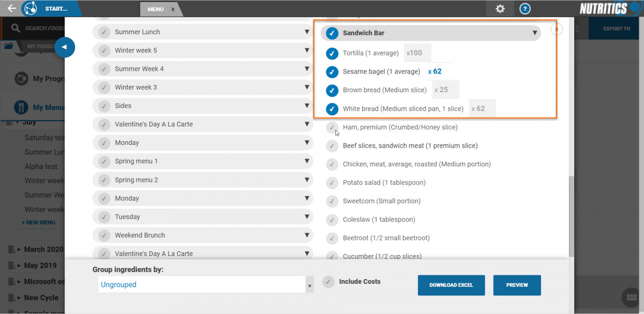Uncheck Brown bread checkbox
This screenshot has height=314, width=644.
332,90
